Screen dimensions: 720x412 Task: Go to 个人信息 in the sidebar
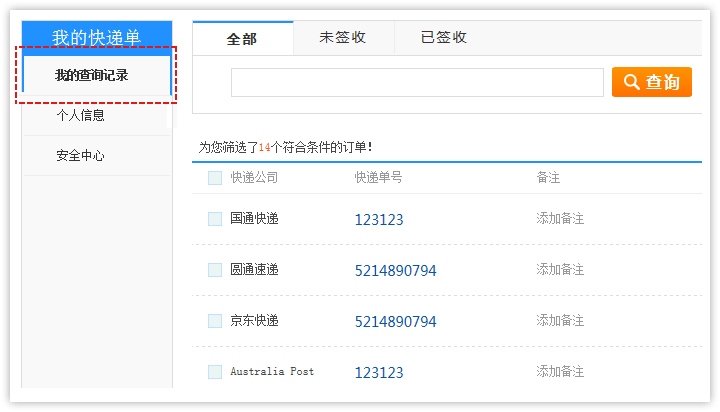tap(81, 115)
